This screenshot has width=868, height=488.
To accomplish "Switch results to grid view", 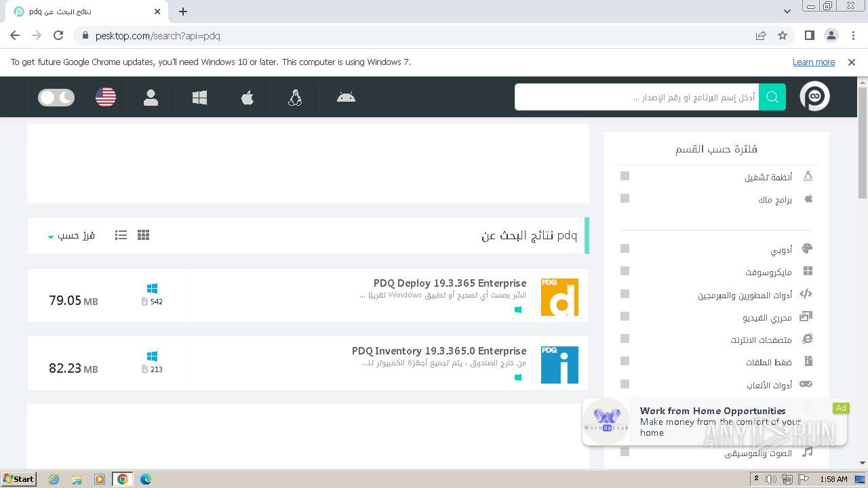I will pos(143,235).
